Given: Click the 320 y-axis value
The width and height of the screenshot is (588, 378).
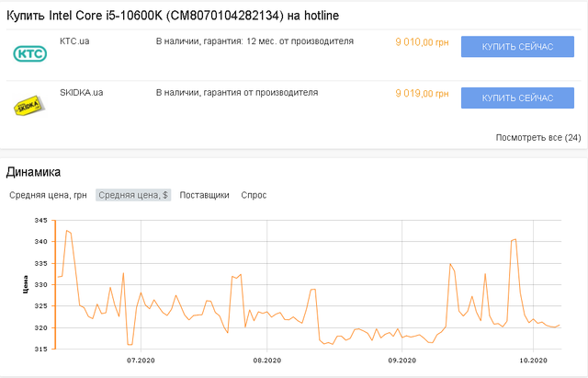Looking at the screenshot, I should [40, 327].
